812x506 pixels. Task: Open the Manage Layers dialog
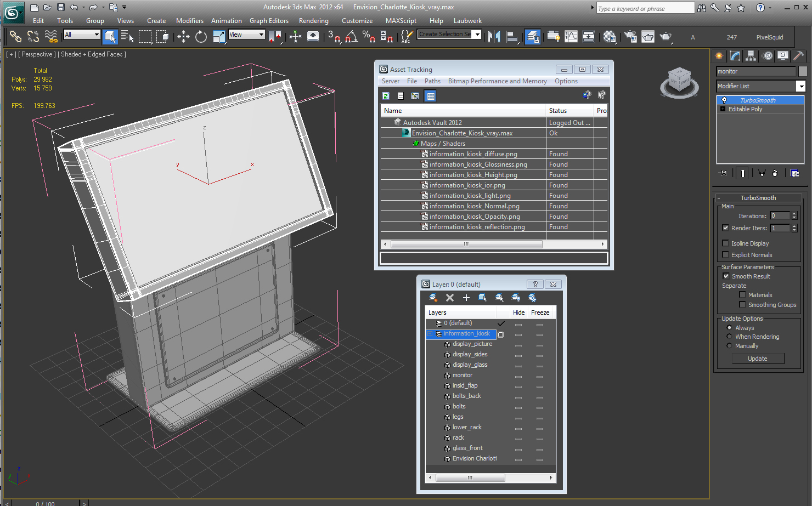[533, 37]
